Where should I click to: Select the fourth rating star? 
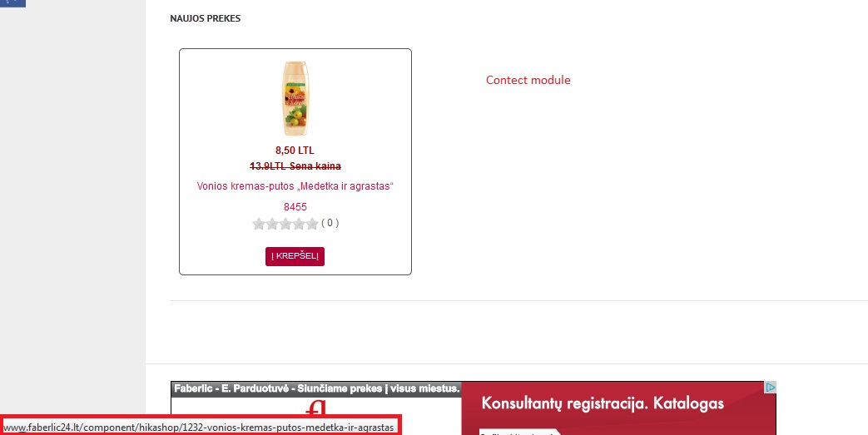pyautogui.click(x=299, y=224)
